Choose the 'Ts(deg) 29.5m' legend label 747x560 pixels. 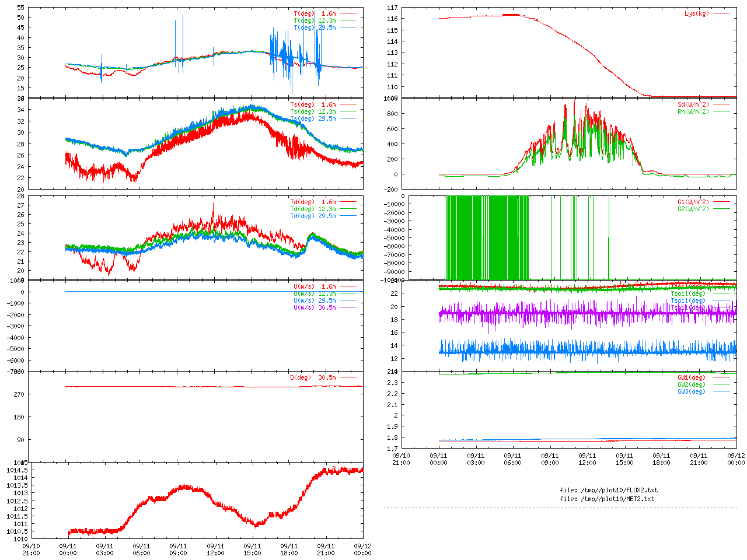coord(313,119)
